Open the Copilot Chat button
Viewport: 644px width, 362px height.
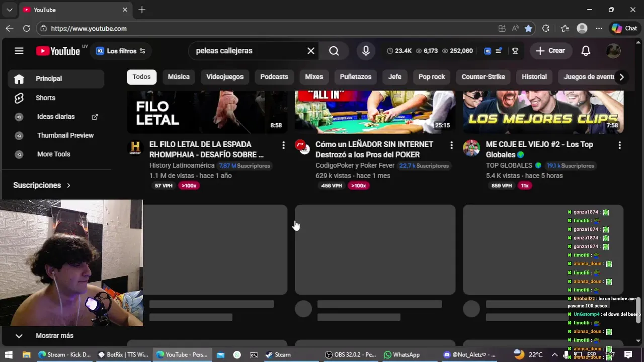click(625, 29)
